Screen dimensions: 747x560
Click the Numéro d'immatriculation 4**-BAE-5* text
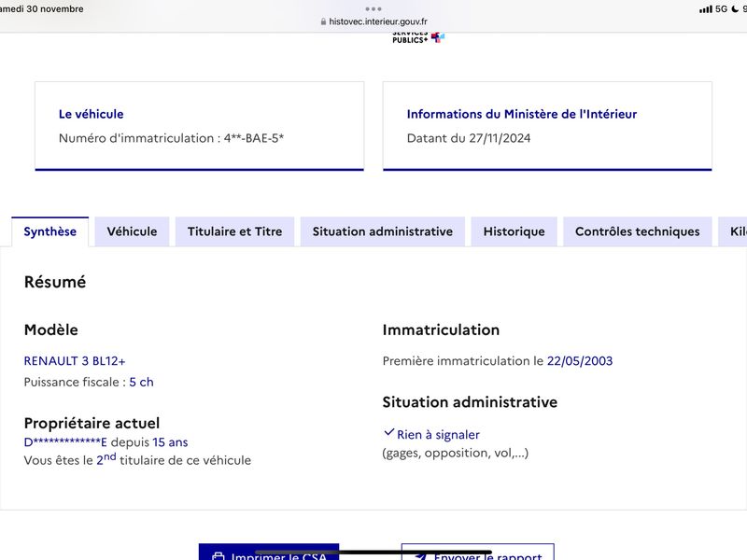tap(171, 138)
